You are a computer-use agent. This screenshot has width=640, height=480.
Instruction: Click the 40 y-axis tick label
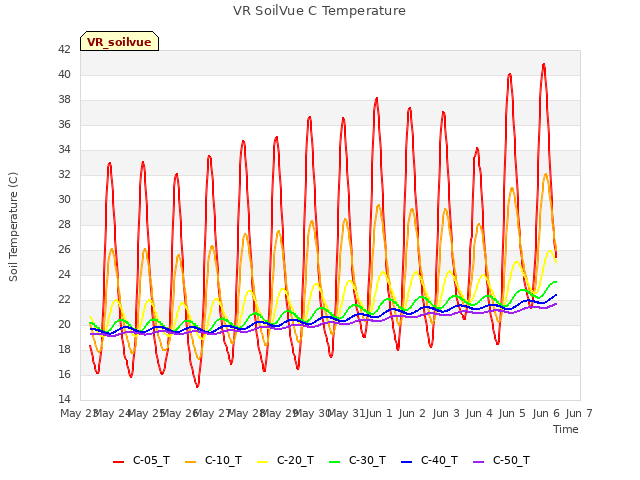tap(64, 74)
